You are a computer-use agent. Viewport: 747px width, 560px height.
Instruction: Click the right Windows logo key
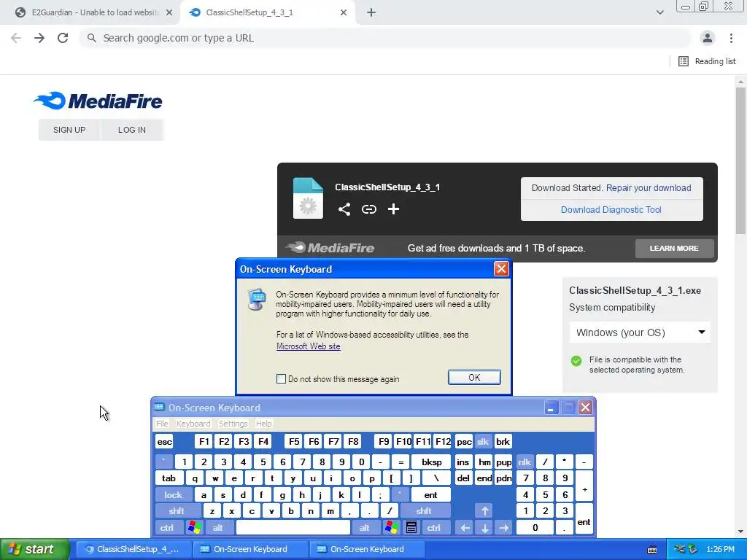coord(392,528)
